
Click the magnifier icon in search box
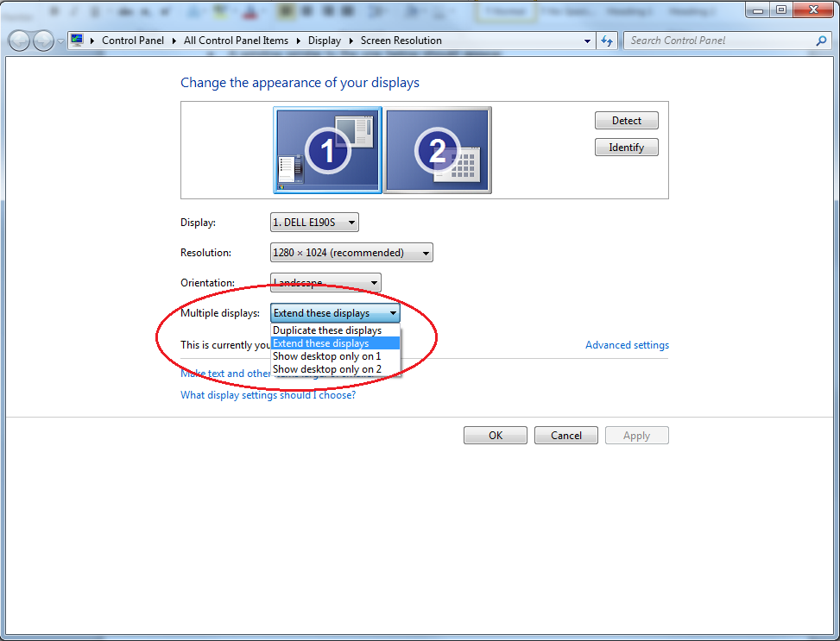click(x=821, y=41)
